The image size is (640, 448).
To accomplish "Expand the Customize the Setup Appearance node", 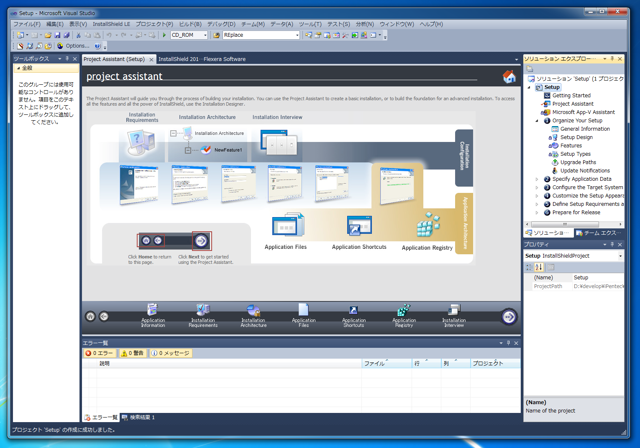I will pos(537,196).
